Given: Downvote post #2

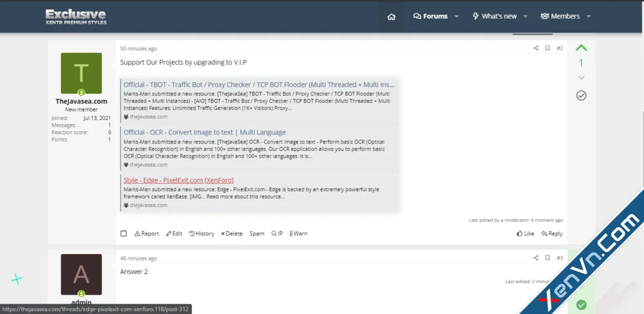Looking at the screenshot, I should (x=581, y=78).
